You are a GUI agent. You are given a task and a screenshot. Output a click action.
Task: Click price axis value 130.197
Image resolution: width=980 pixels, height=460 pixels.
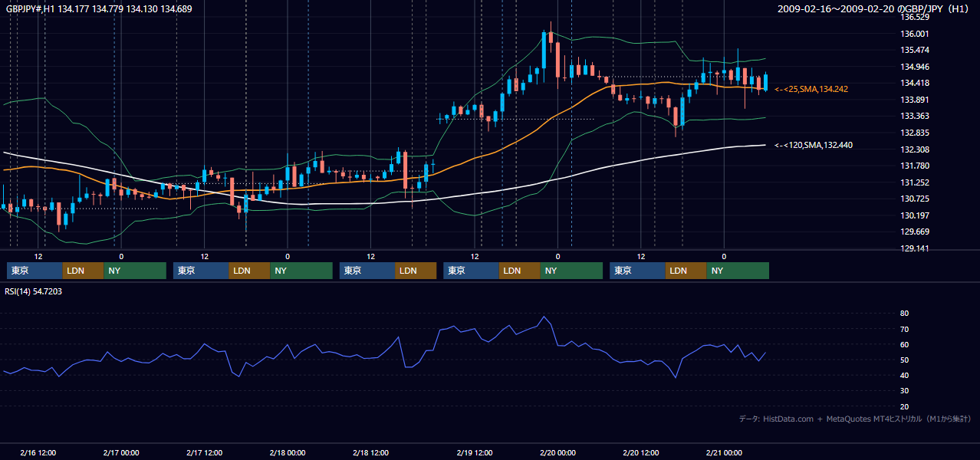915,215
